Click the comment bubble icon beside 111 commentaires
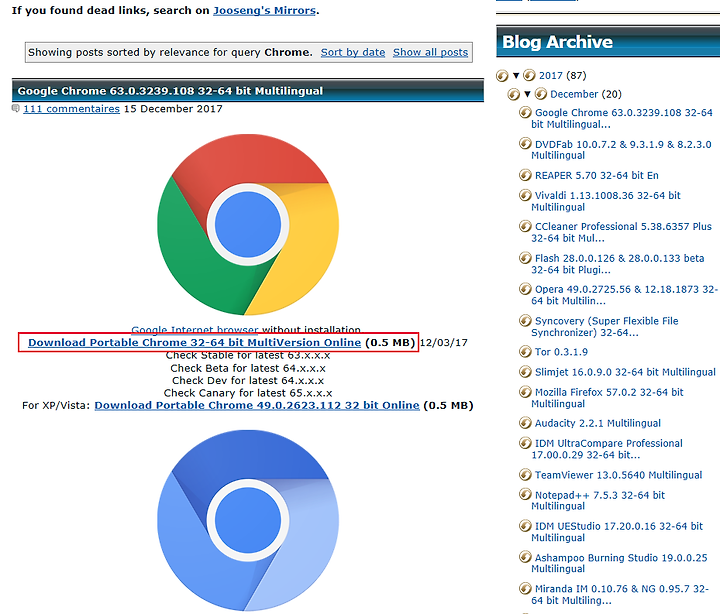 [x=16, y=108]
